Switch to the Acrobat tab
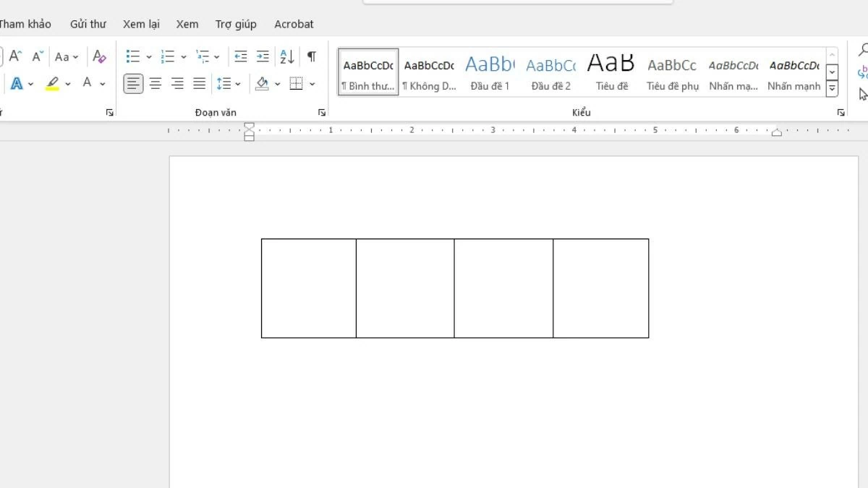 click(294, 24)
